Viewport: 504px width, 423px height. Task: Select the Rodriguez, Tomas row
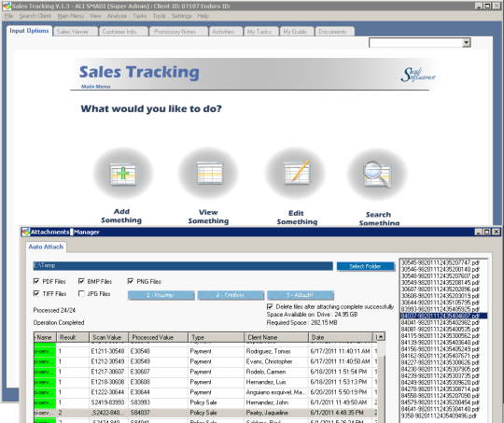(x=205, y=351)
